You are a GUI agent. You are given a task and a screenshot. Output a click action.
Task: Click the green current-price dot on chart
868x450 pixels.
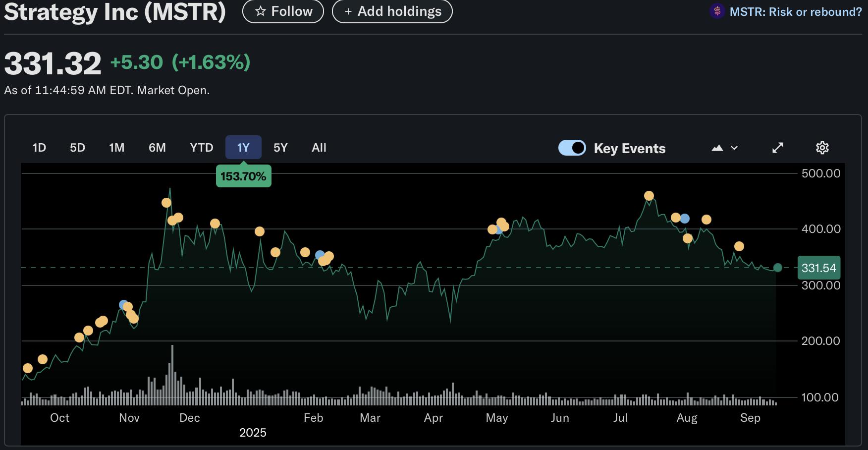(778, 268)
